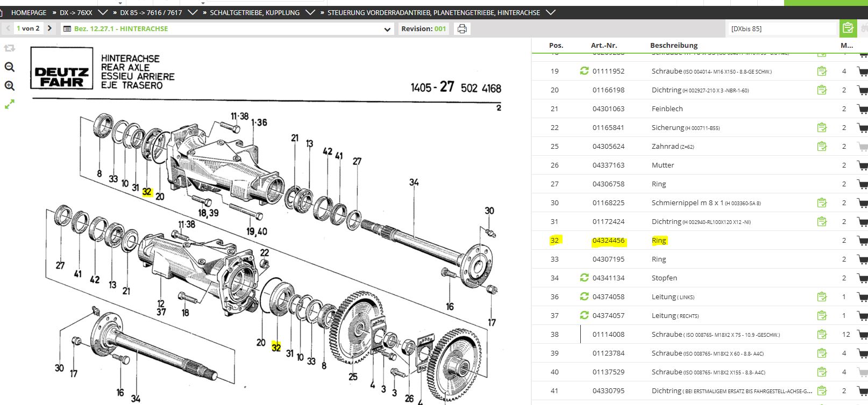Expand SCHALTGETRIEBE, KUPPLUNG breadcrumb chevron
868x405 pixels.
coord(310,12)
